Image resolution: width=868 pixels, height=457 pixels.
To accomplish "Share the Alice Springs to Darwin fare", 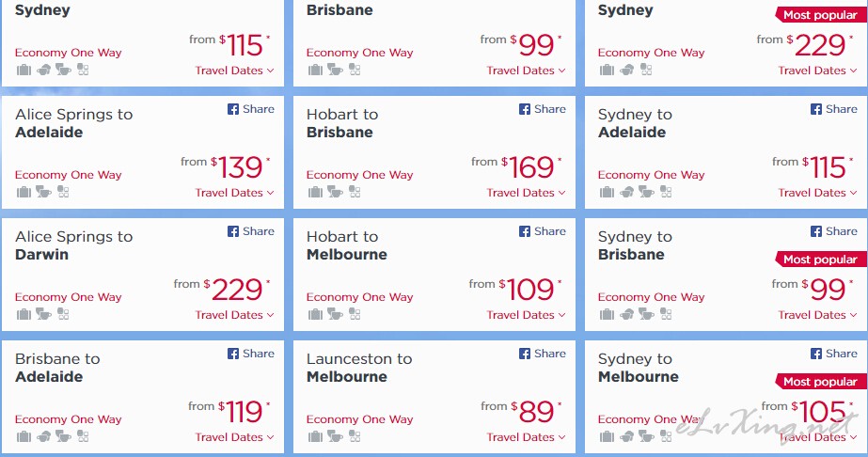I will pyautogui.click(x=251, y=231).
